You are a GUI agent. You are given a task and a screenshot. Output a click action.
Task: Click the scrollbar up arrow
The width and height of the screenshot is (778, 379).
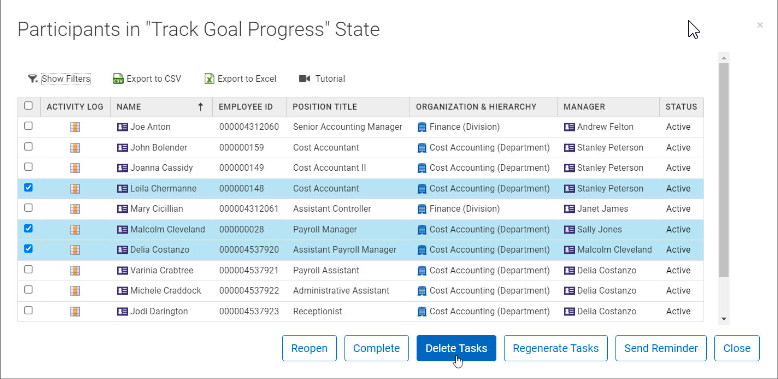pos(724,58)
